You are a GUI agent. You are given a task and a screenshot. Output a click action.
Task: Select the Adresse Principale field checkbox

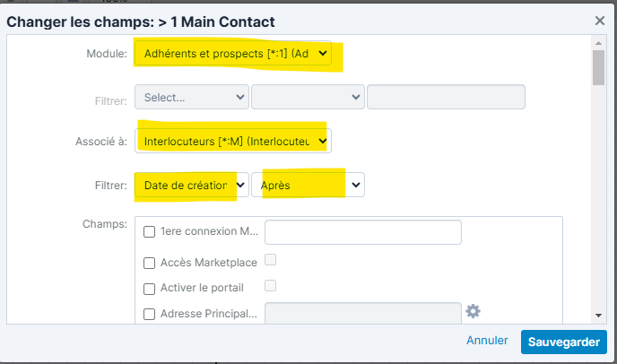[150, 314]
